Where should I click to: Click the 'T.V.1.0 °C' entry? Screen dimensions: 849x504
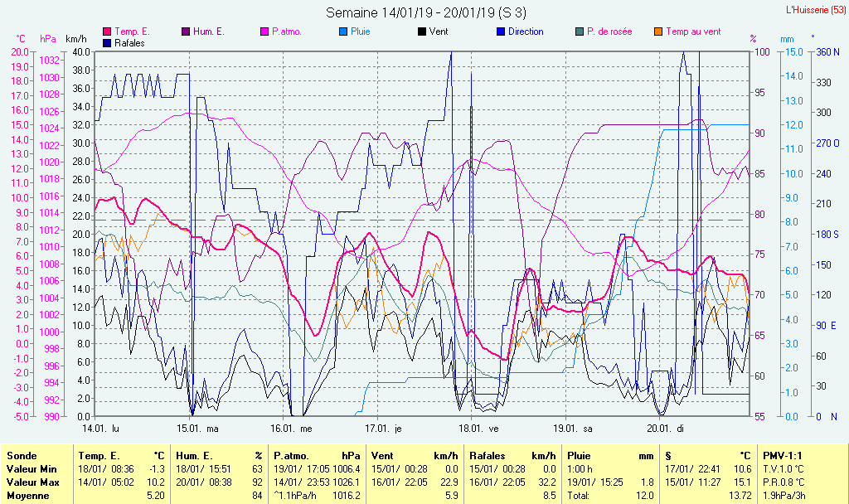[784, 469]
